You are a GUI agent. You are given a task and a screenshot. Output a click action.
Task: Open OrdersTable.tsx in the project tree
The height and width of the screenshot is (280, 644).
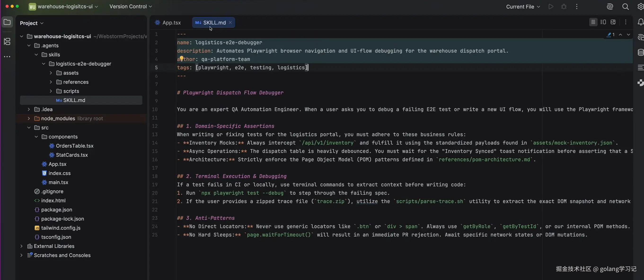[x=75, y=146]
